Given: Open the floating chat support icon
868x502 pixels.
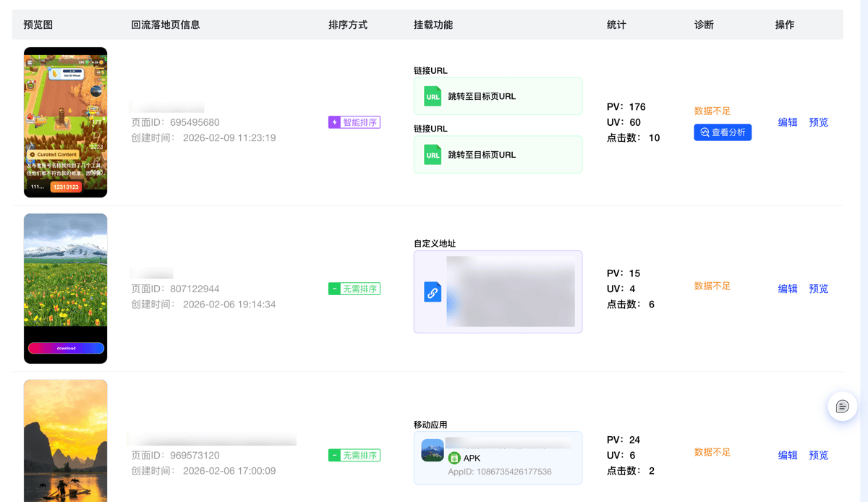Looking at the screenshot, I should (842, 407).
